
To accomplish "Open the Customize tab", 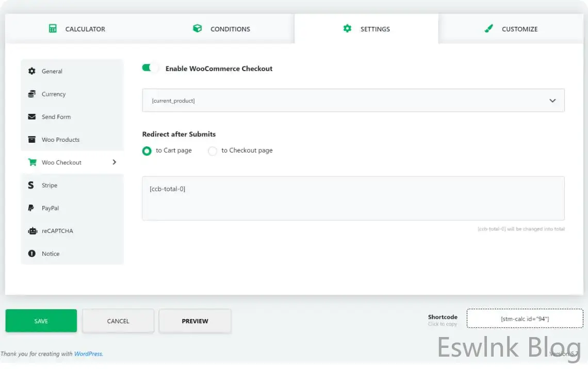I will 511,29.
